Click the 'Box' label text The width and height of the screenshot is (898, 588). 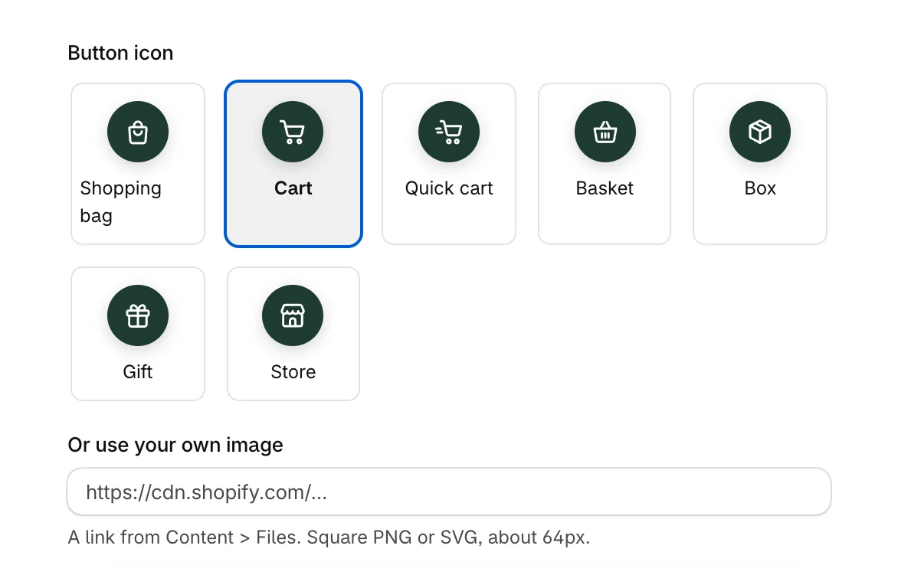pos(760,188)
